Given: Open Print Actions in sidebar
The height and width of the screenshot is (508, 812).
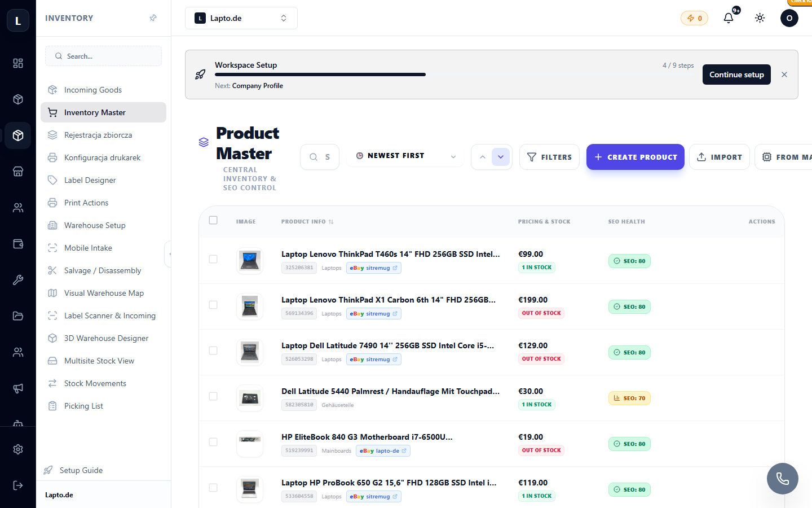Looking at the screenshot, I should (x=103, y=203).
